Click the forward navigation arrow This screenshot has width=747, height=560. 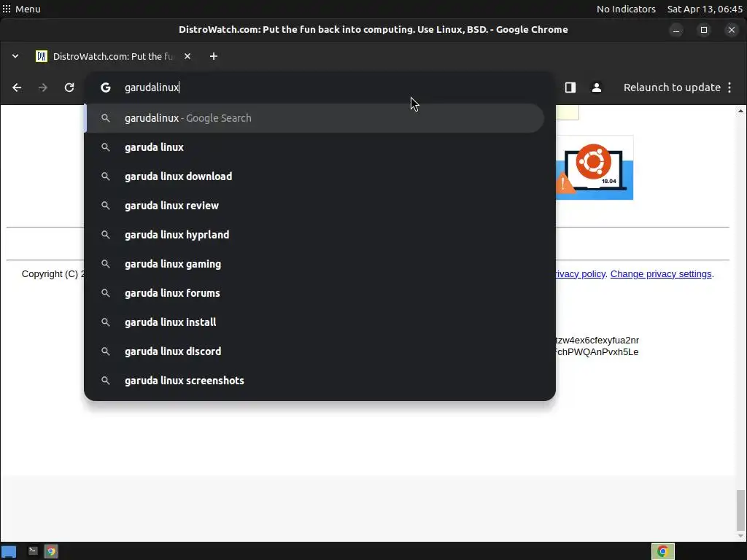pos(43,87)
